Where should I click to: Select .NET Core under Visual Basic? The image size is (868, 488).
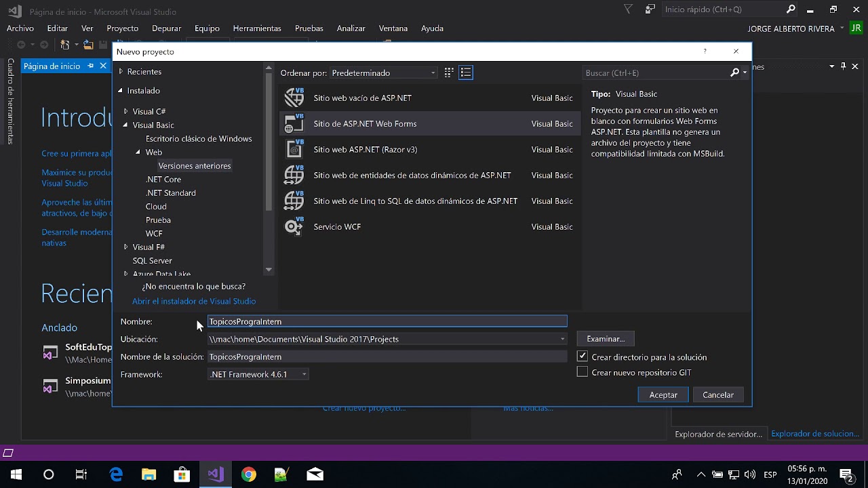[x=163, y=179]
